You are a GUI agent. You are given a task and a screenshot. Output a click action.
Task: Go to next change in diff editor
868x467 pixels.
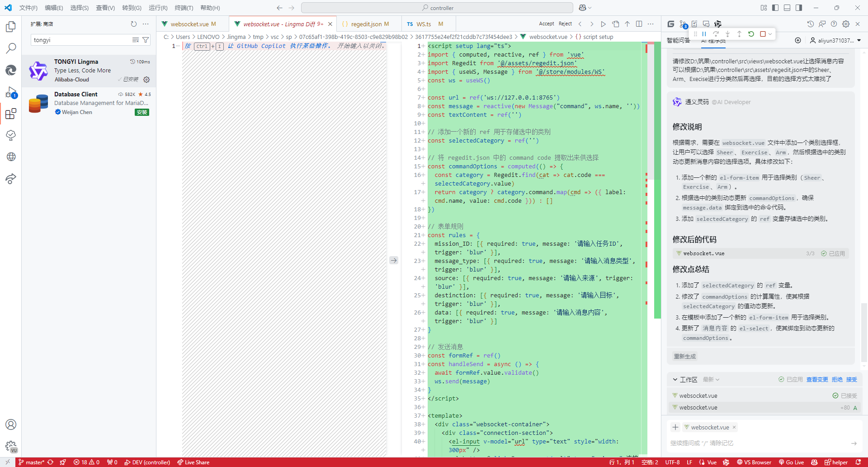pyautogui.click(x=592, y=24)
